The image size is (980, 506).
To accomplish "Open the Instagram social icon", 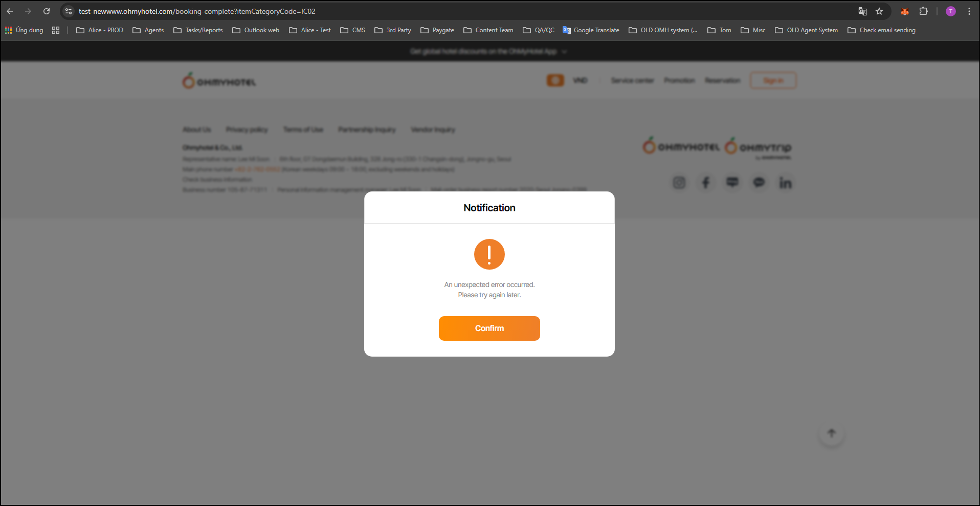I will pos(679,183).
